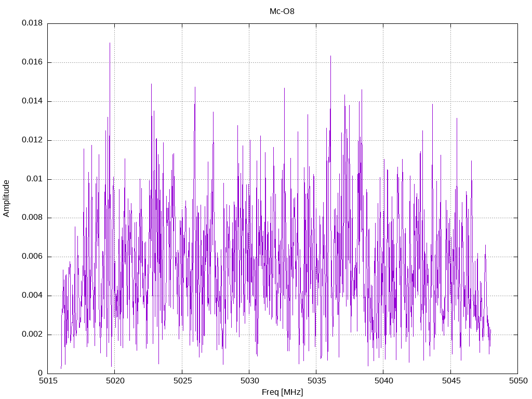Click the 5020 x-axis tick label

coord(115,381)
